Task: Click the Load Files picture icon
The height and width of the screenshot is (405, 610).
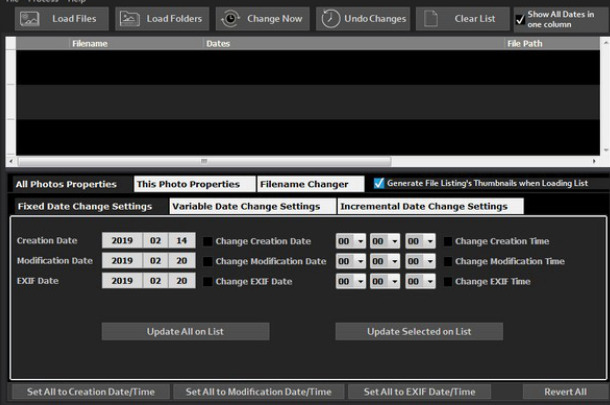Action: 29,18
